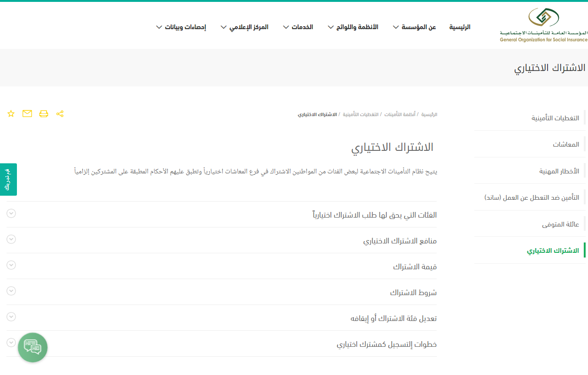Open التأمين ضد التعطل عن العمل (ساند) sidebar item
Screen dimensions: 588x375
tap(532, 197)
